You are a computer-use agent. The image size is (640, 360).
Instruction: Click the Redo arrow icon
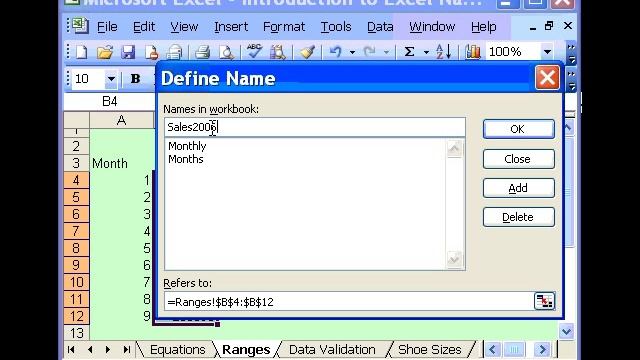coord(369,52)
